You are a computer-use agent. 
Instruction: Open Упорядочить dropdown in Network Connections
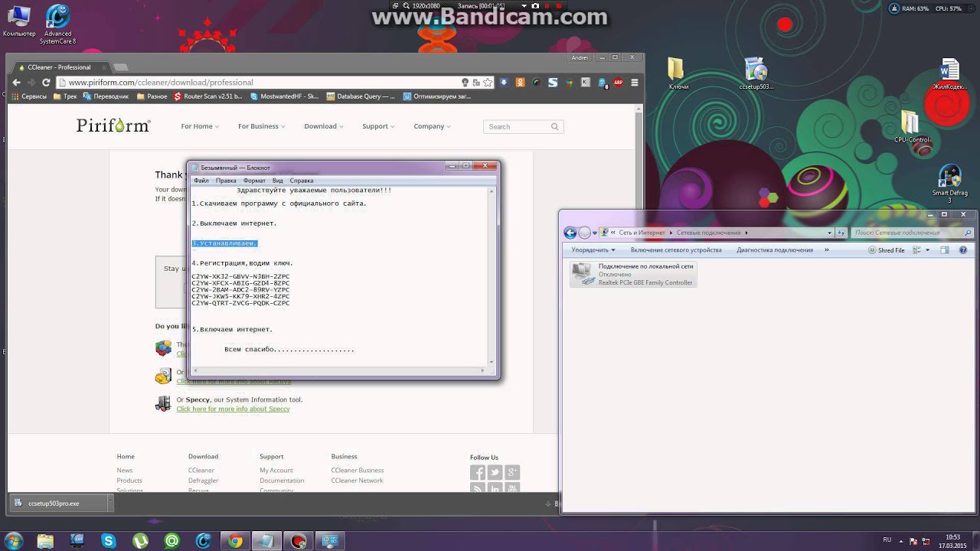pyautogui.click(x=593, y=250)
